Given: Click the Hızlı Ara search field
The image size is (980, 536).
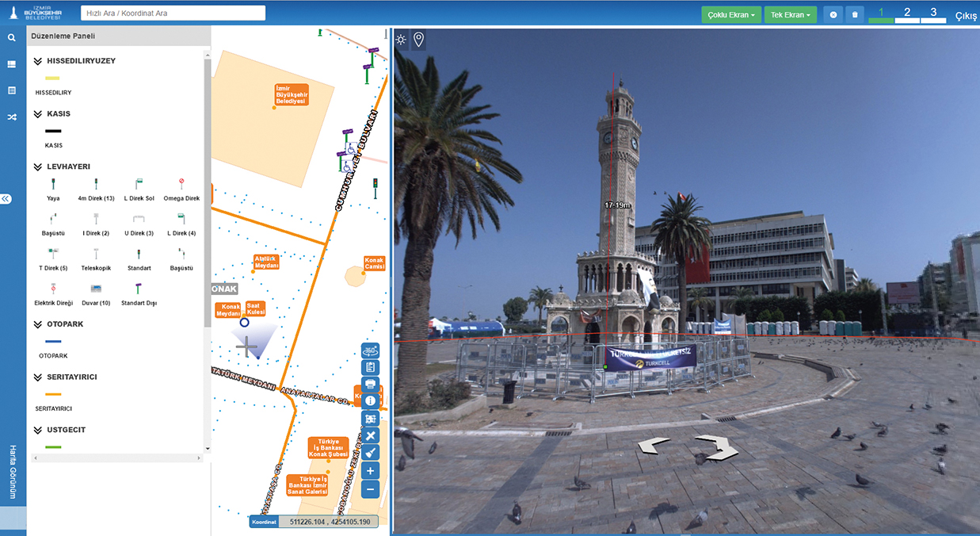Looking at the screenshot, I should [173, 13].
